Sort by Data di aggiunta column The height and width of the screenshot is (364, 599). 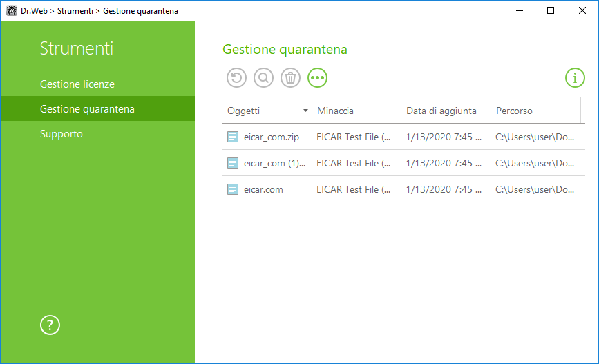441,111
